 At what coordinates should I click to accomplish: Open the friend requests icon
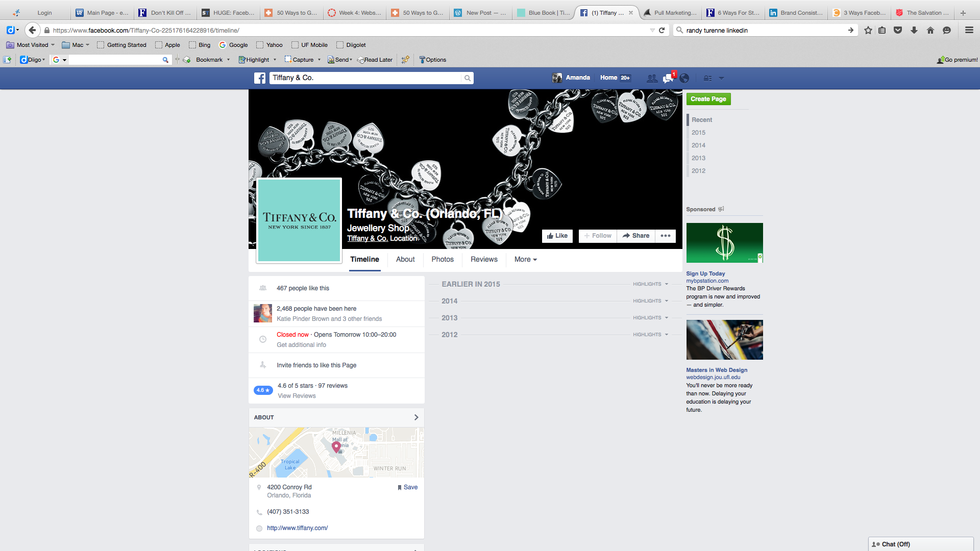click(x=652, y=78)
